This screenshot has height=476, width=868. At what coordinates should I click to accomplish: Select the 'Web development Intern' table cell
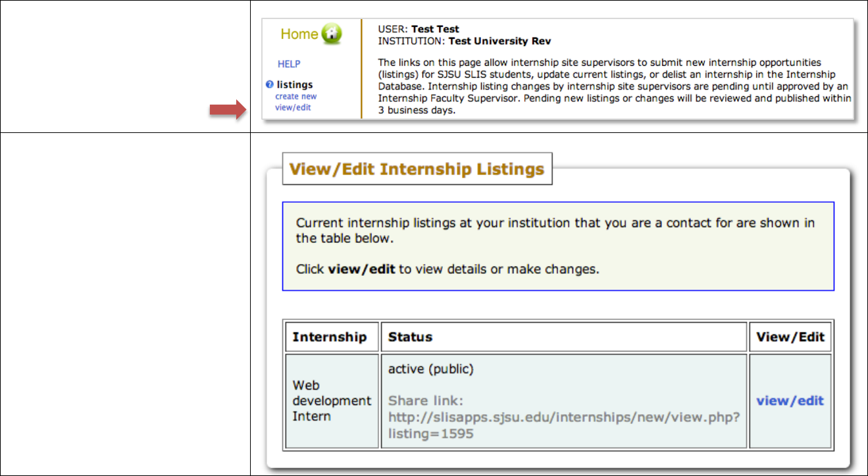point(331,401)
